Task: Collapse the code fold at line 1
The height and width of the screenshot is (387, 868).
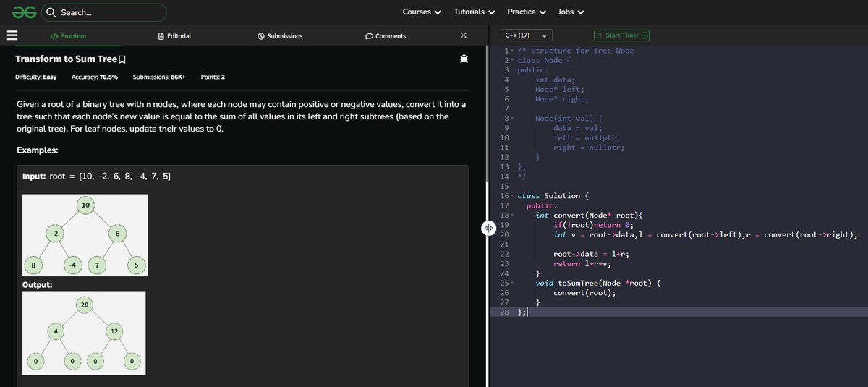Action: coord(513,51)
